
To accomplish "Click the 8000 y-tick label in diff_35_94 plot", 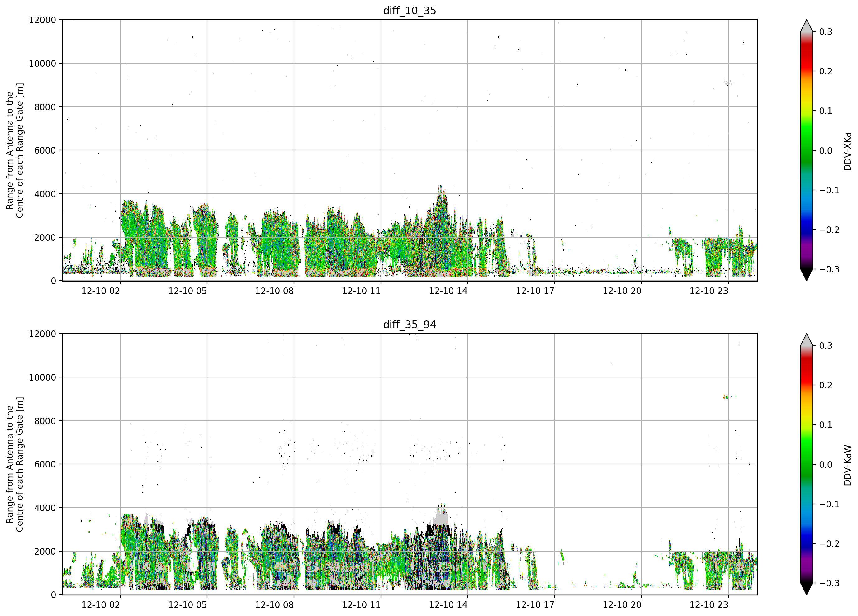I will pyautogui.click(x=45, y=421).
